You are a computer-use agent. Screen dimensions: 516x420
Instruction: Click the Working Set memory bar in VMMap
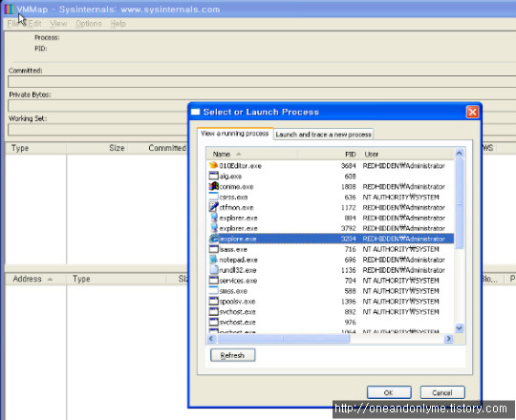(x=98, y=130)
